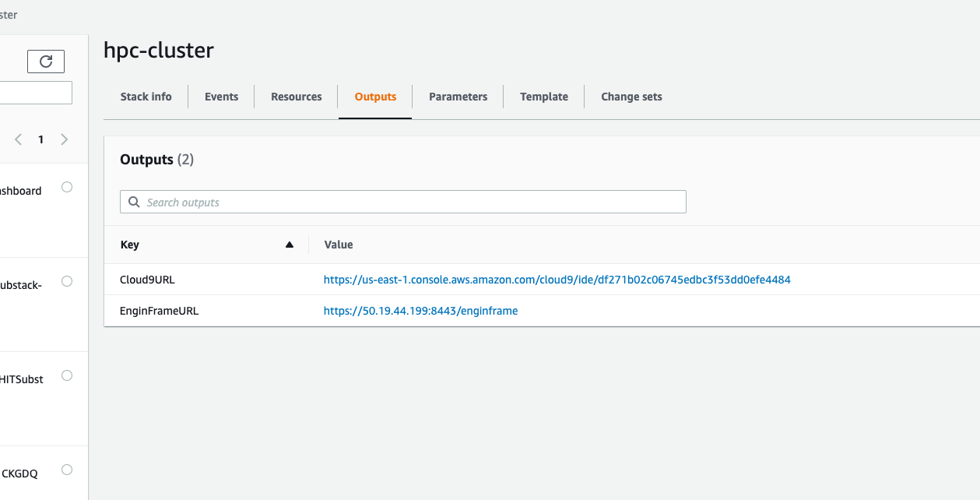The width and height of the screenshot is (980, 500).
Task: Switch to the Events tab
Action: (x=221, y=97)
